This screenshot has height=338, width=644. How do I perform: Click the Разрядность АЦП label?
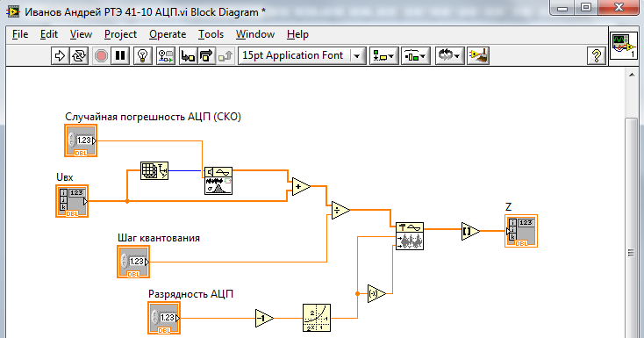coord(190,294)
